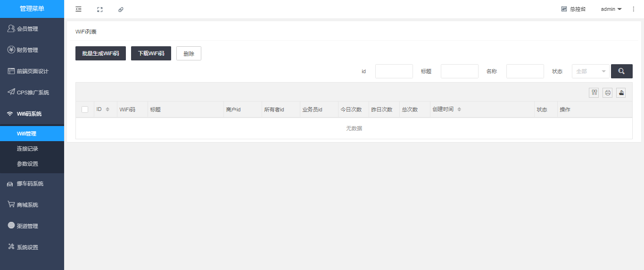Open 参数设置 in the sidebar submenu
644x270 pixels.
(27, 164)
